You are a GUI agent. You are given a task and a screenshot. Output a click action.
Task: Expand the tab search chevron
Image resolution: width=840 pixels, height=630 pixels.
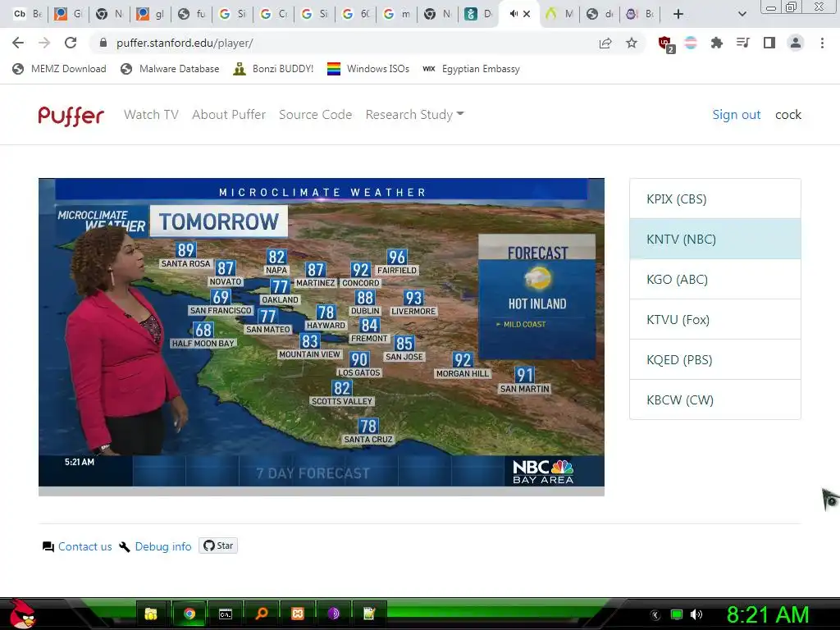742,14
